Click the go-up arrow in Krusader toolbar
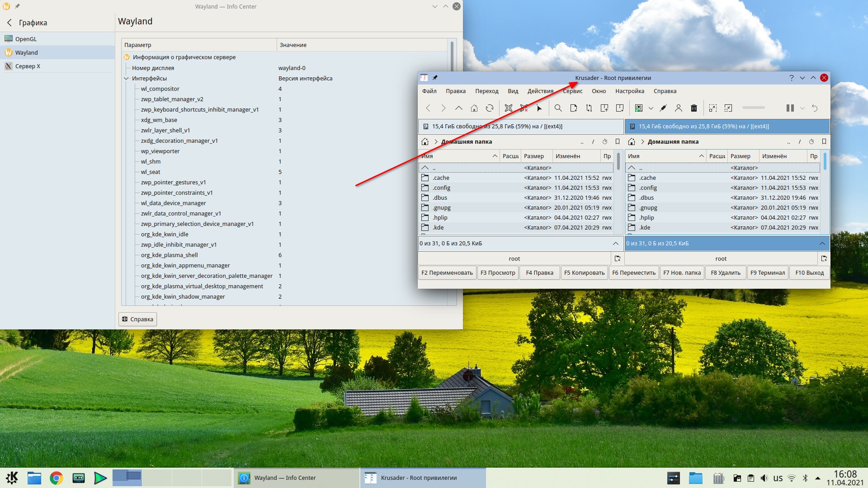Screen dimensions: 868x488 [x=458, y=108]
